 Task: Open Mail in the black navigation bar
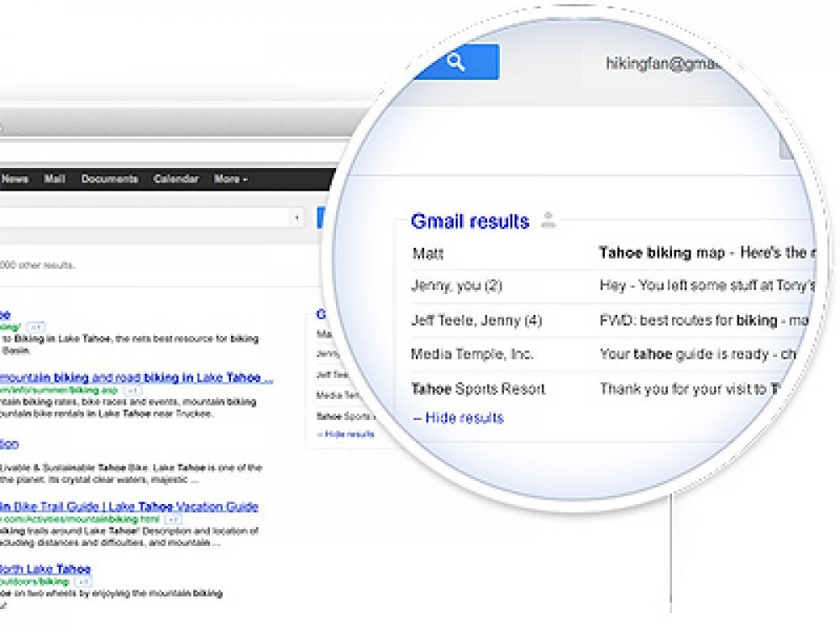pos(54,179)
